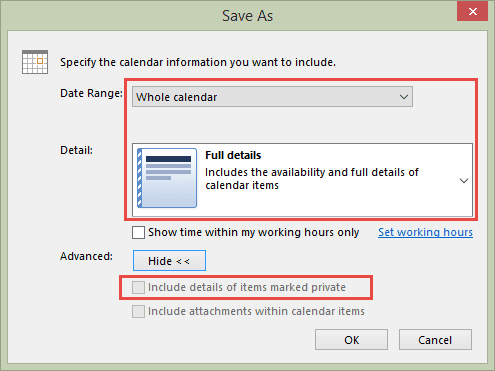Check Include details of items marked private
This screenshot has height=371, width=495.
[138, 287]
